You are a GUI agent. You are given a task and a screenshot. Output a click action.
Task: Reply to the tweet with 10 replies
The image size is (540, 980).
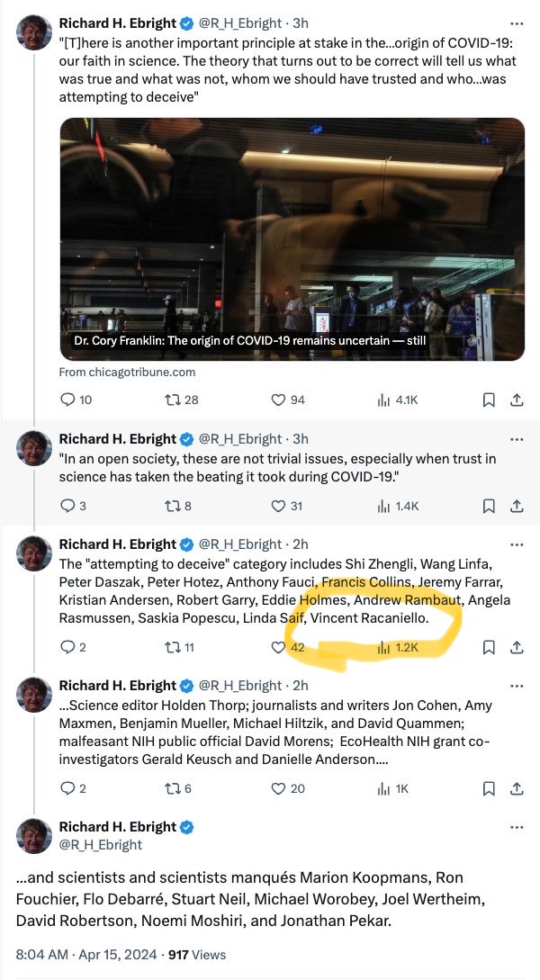[67, 400]
